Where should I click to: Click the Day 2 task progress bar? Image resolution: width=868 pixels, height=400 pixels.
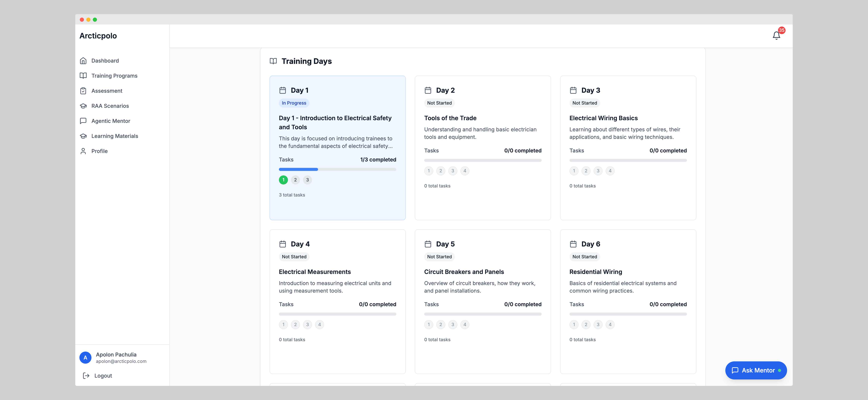[483, 160]
